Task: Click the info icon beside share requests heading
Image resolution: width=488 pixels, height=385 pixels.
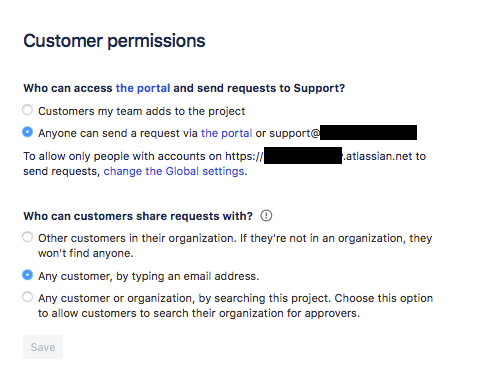Action: (266, 216)
